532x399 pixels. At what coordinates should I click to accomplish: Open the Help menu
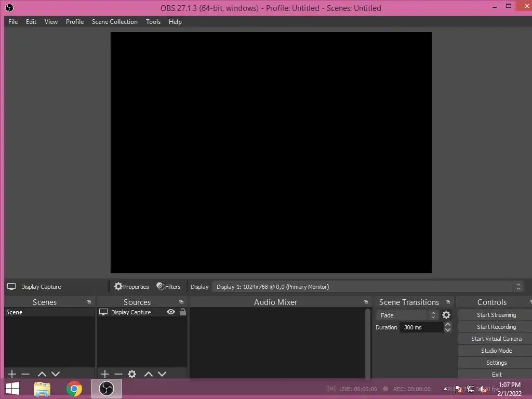coord(175,22)
